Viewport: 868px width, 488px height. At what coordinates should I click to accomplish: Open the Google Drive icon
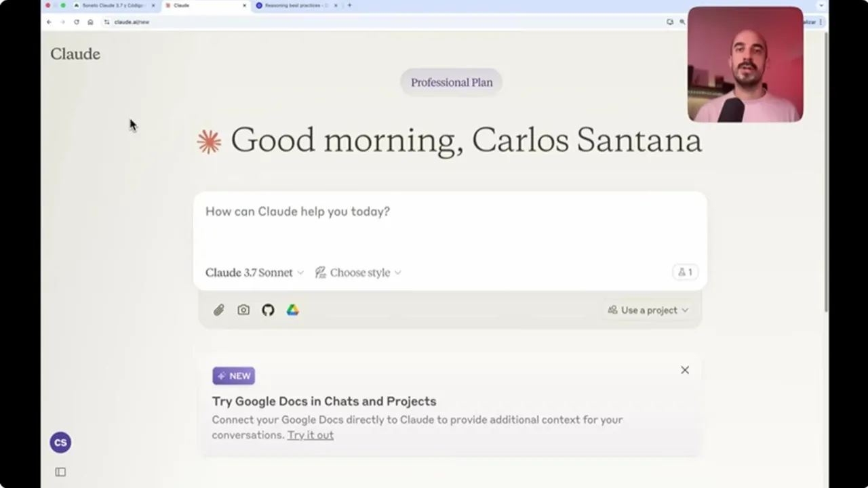click(292, 310)
